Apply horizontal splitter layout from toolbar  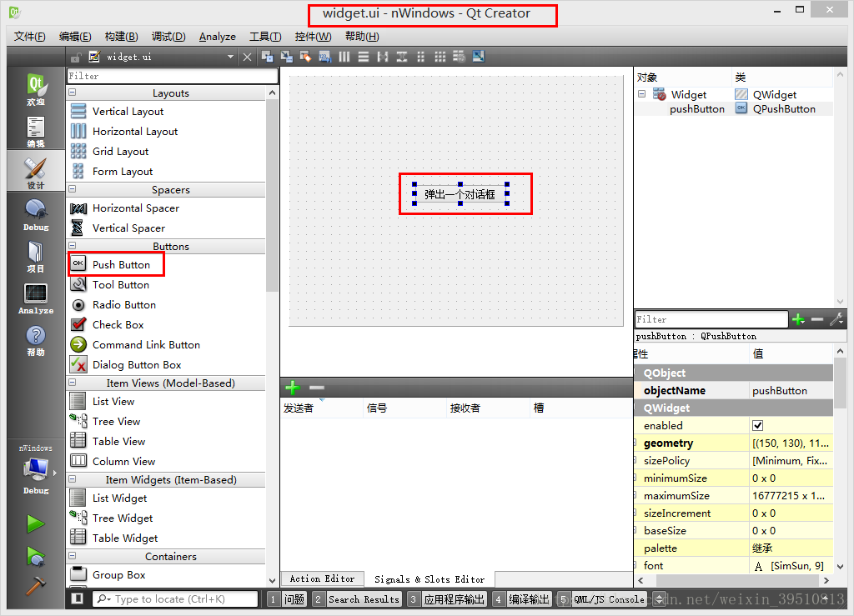pyautogui.click(x=382, y=57)
